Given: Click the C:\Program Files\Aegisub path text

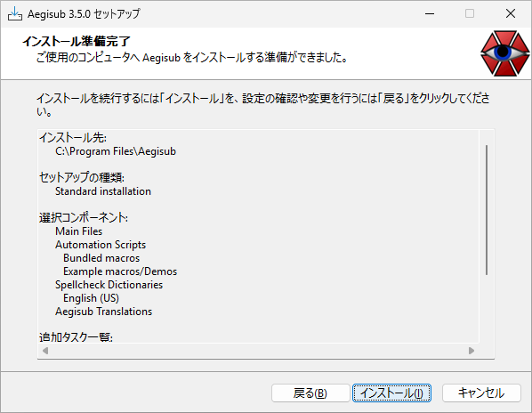Looking at the screenshot, I should pos(116,151).
